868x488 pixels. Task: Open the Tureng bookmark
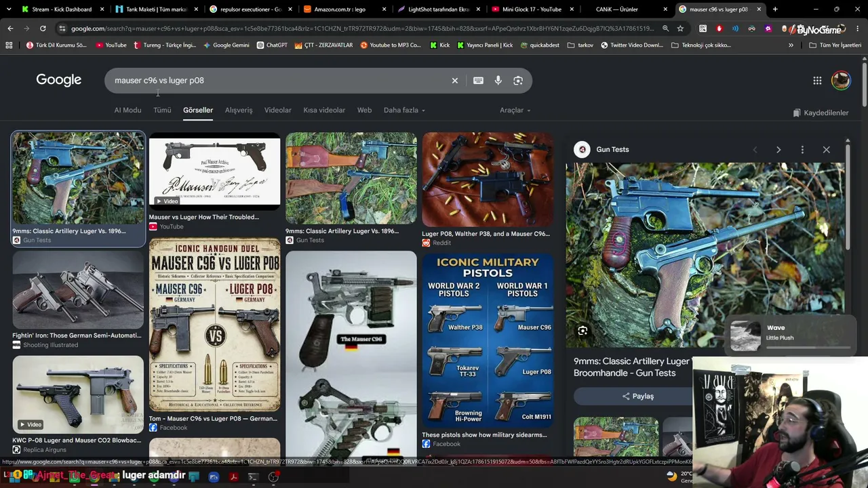tap(165, 45)
